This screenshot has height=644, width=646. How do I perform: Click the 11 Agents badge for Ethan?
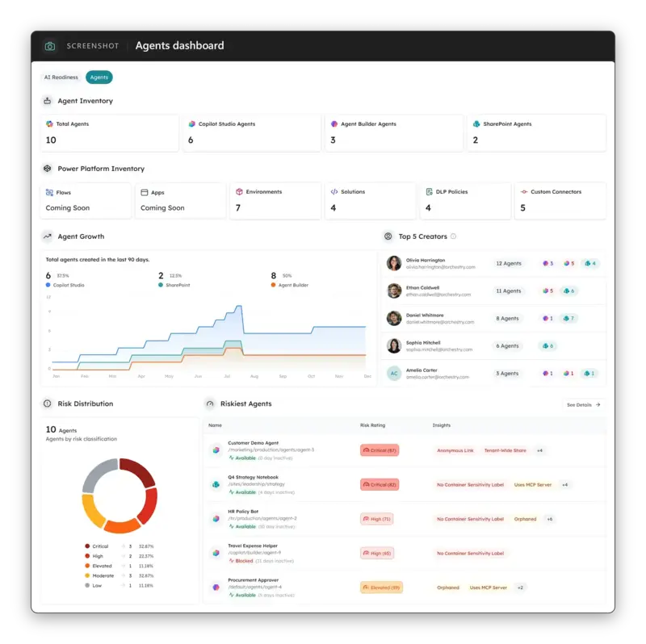click(x=509, y=291)
